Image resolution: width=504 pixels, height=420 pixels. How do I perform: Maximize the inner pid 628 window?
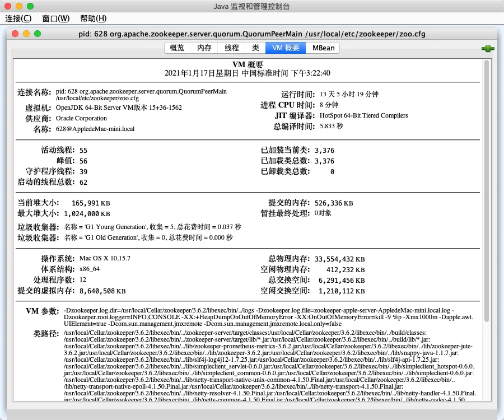38,34
